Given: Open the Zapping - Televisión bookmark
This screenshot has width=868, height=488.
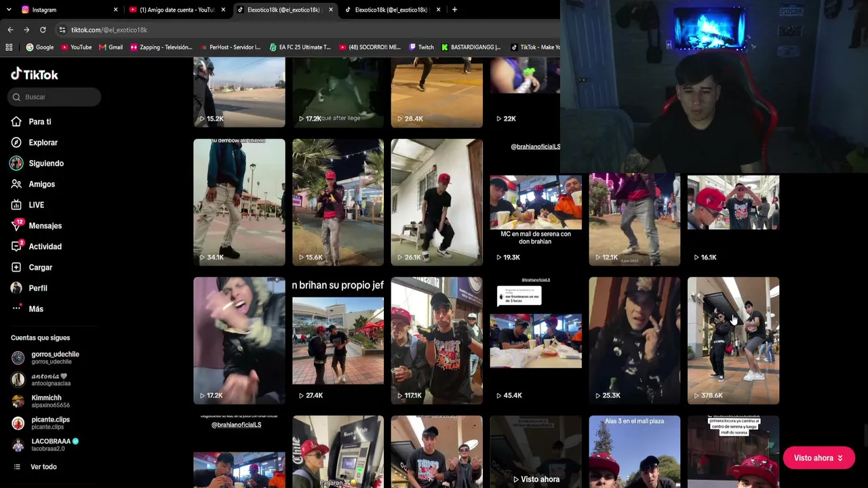Looking at the screenshot, I should (161, 47).
